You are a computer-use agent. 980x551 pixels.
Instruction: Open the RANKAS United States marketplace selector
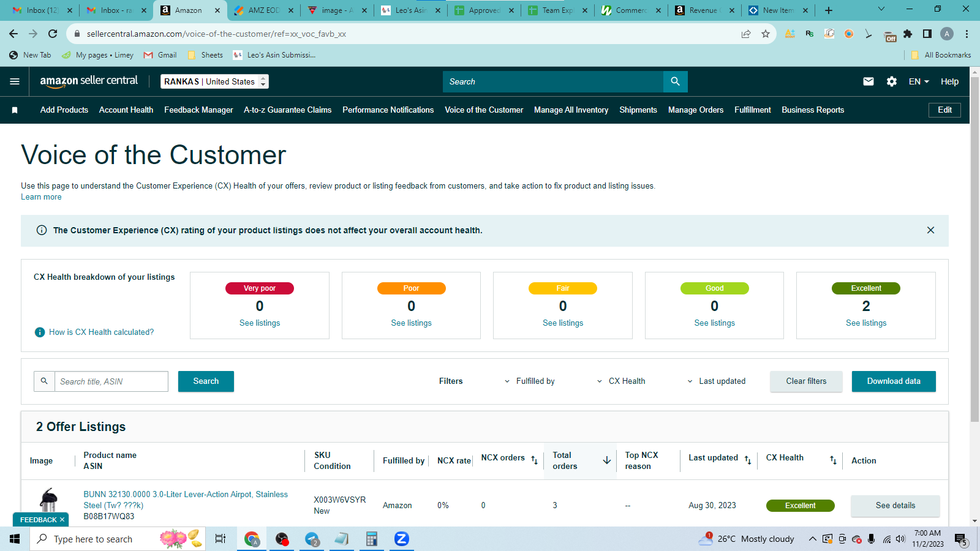tap(214, 81)
